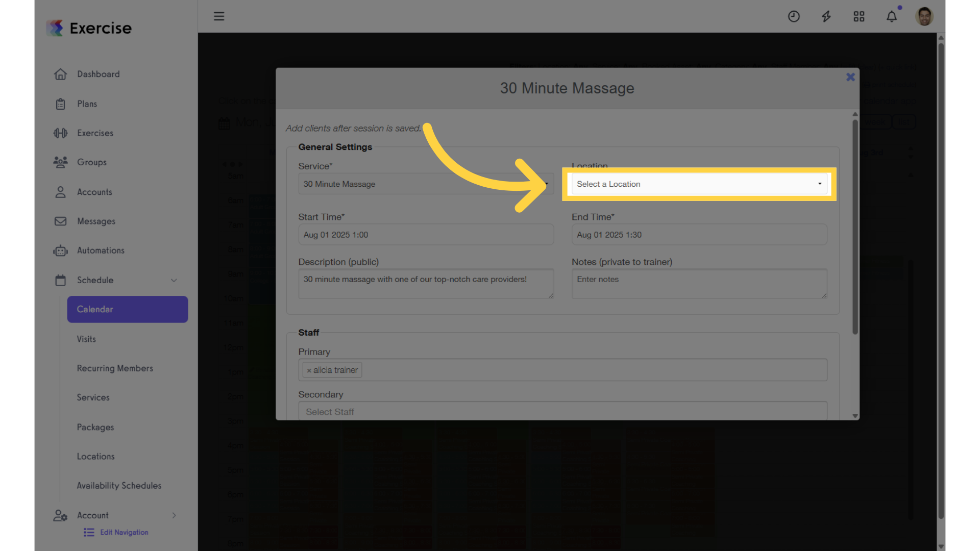Open the hamburger menu icon

pyautogui.click(x=219, y=16)
